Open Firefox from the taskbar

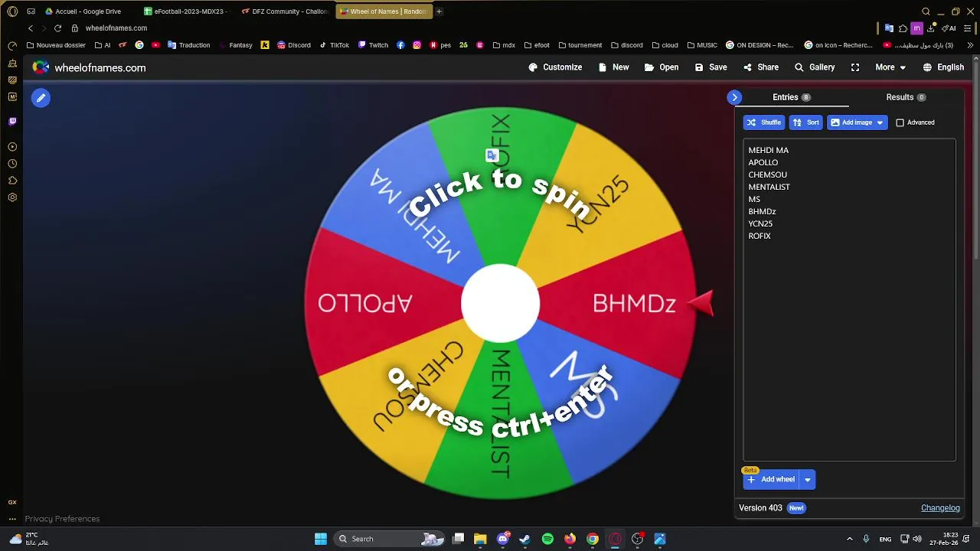tap(570, 539)
